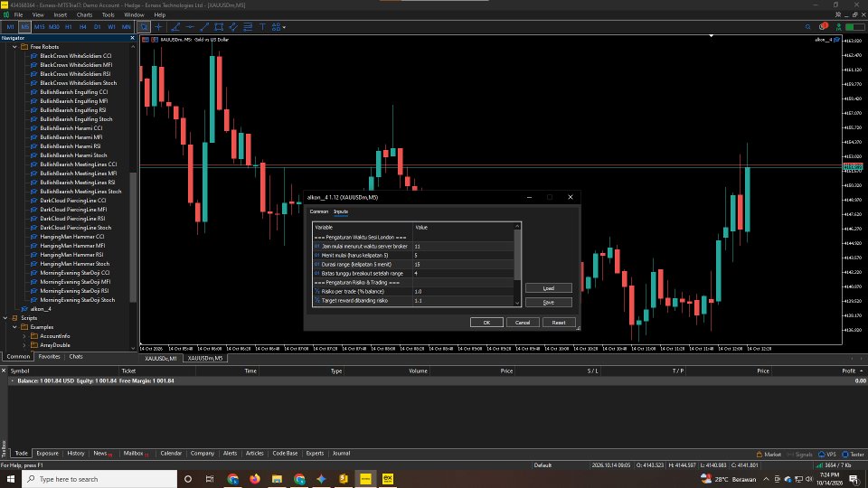Select the diagonal line tool with endpoints
Image resolution: width=868 pixels, height=488 pixels.
tap(204, 26)
